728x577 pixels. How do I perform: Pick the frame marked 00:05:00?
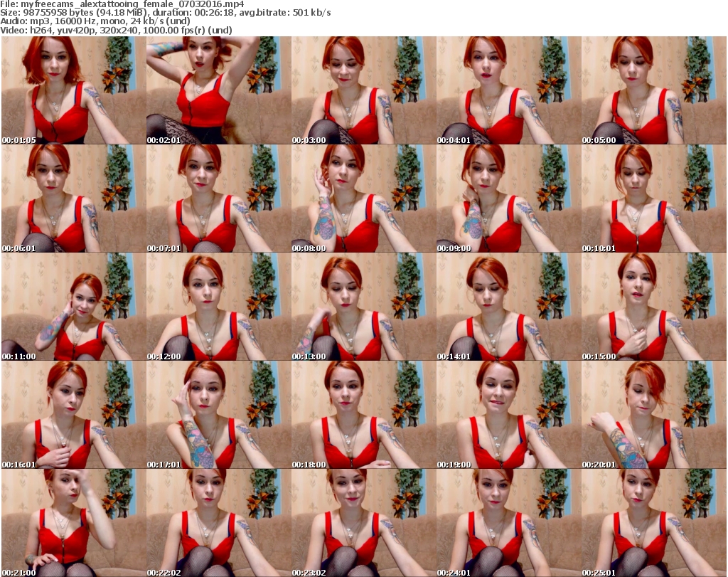[x=653, y=90]
